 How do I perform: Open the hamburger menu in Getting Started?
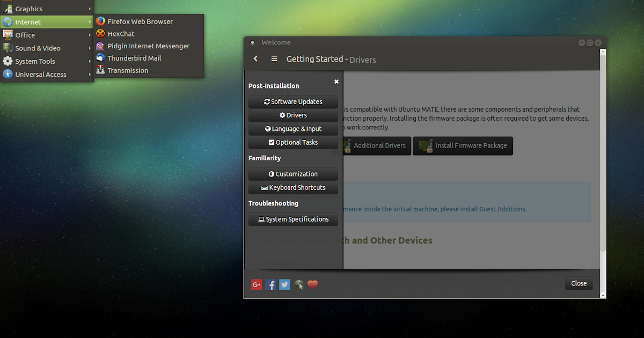click(274, 59)
